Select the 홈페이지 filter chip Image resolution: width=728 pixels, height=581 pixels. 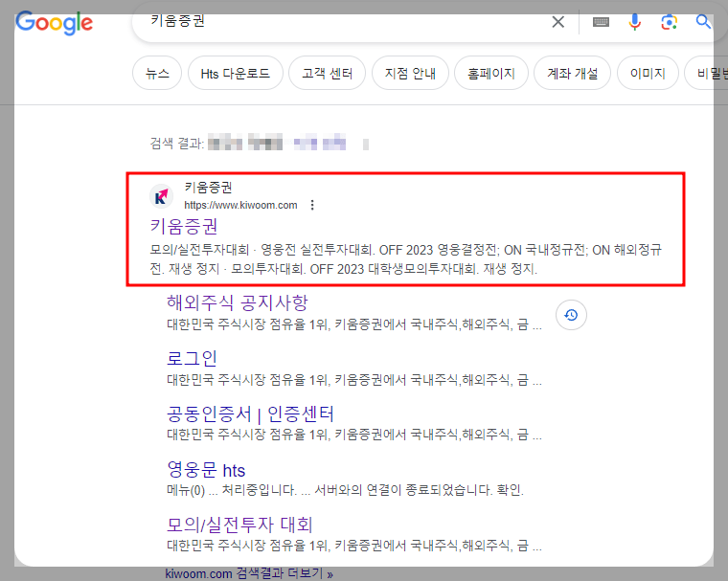coord(491,74)
